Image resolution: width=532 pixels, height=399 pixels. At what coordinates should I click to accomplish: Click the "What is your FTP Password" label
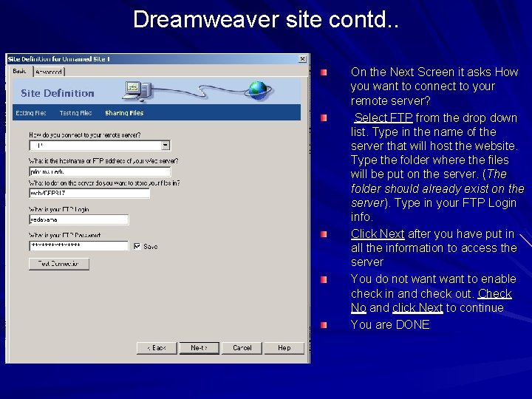click(x=65, y=235)
